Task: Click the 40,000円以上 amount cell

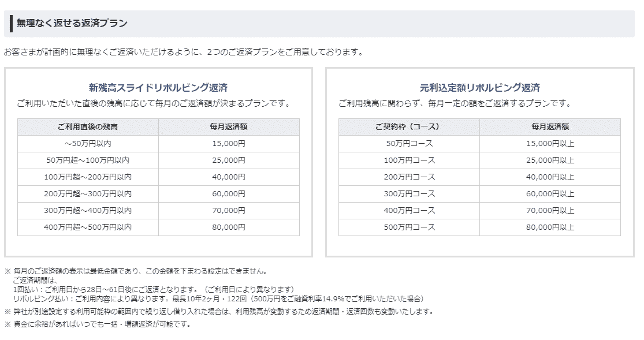Action: (550, 177)
